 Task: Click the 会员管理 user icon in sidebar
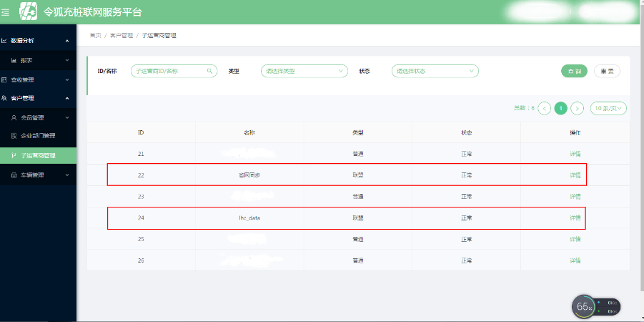(14, 117)
